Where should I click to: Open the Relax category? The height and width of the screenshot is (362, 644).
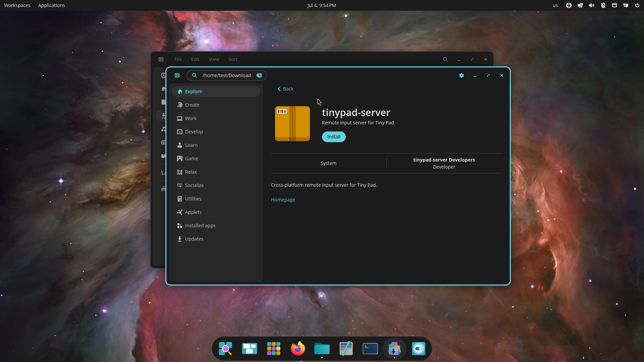tap(216, 172)
